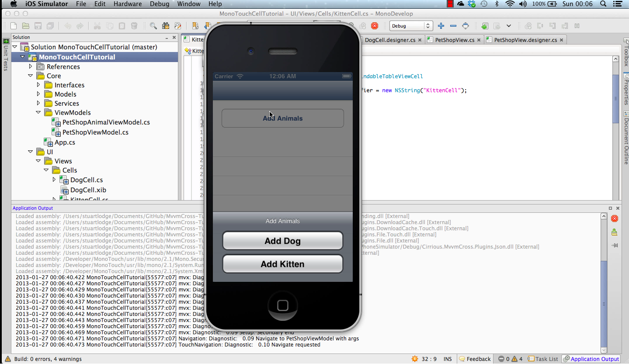This screenshot has width=629, height=364.
Task: Click the green navigate back arrow icon
Action: tap(484, 26)
